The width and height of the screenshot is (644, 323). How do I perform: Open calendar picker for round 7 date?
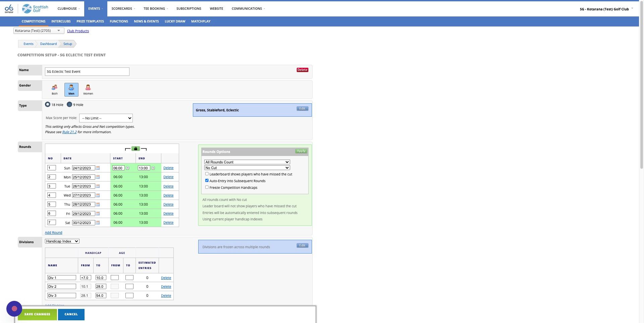click(x=98, y=223)
